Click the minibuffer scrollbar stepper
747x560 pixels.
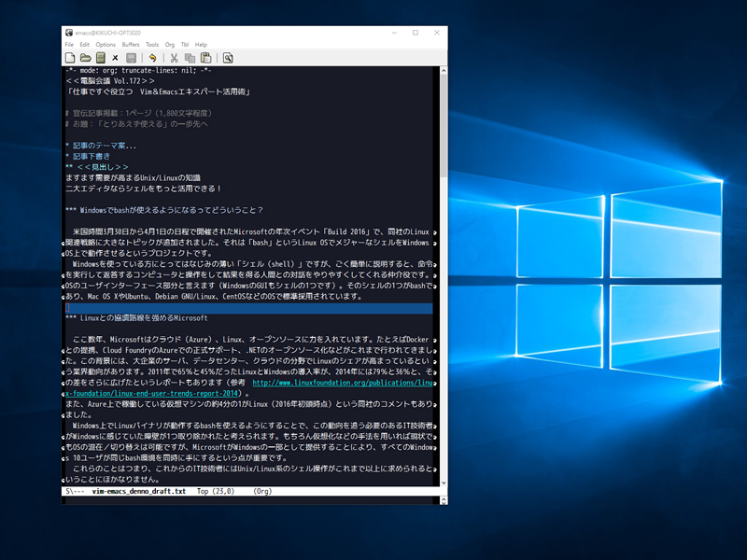pos(444,500)
